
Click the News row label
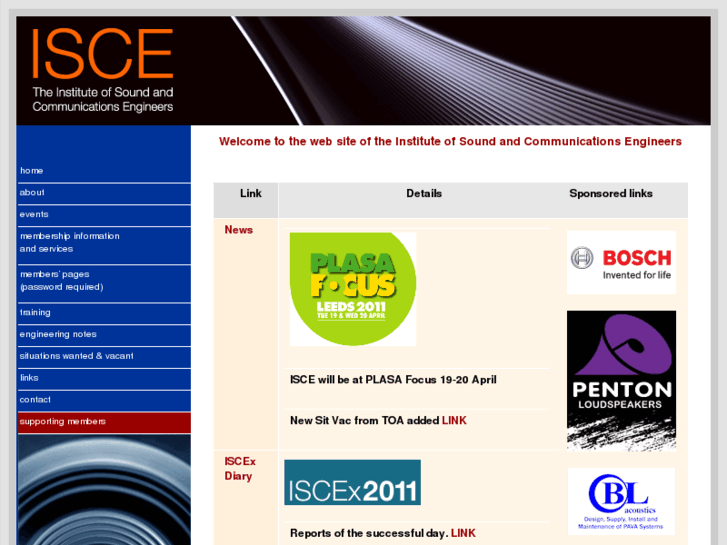click(x=239, y=230)
